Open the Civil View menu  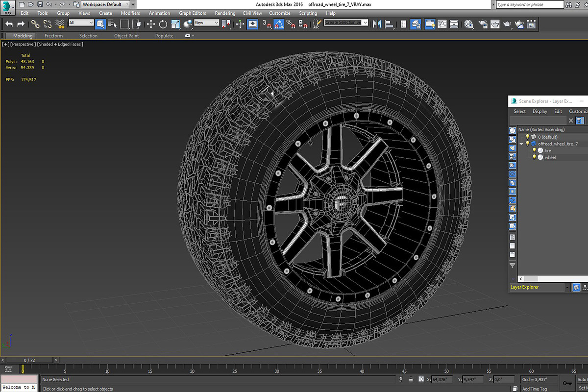point(252,13)
